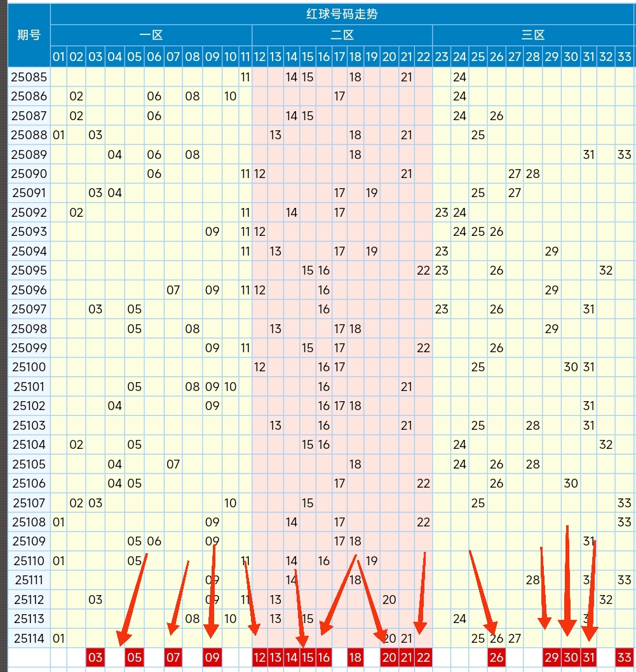
Task: Click column header 01
Action: click(x=58, y=57)
